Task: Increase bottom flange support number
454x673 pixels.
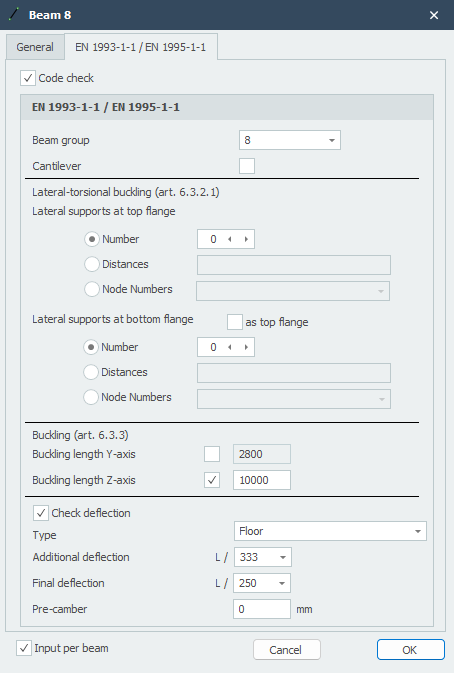Action: coord(246,347)
